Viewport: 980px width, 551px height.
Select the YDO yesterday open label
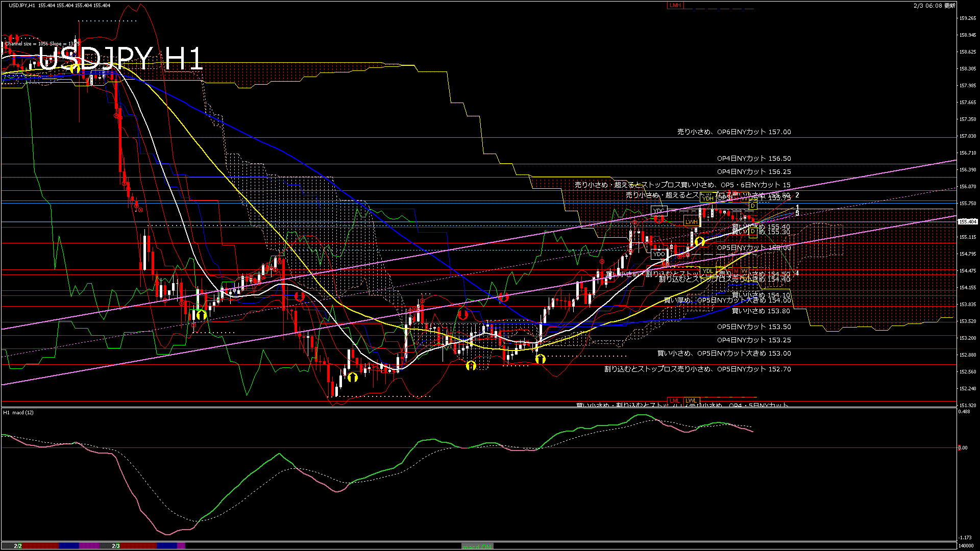pyautogui.click(x=659, y=254)
